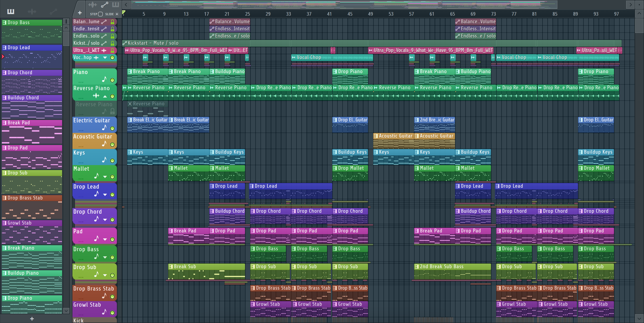Viewport: 644px width, 323px height.
Task: Mute the Keys track
Action: pos(112,161)
